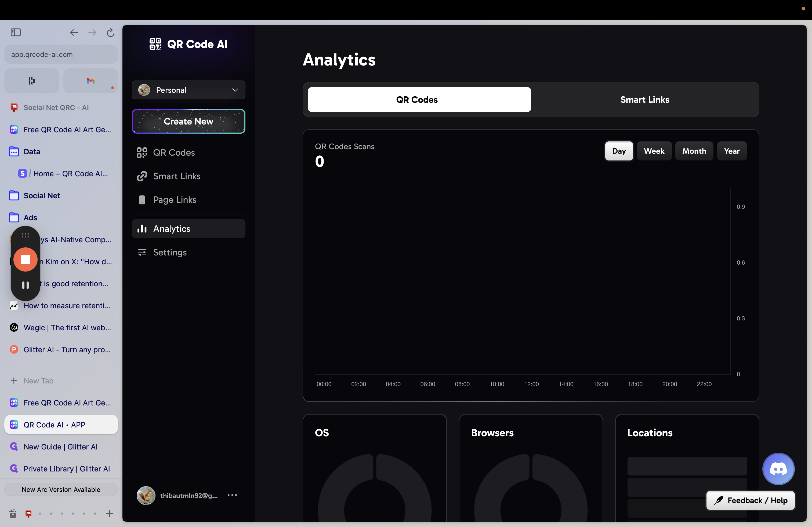The image size is (812, 527).
Task: Open the Wegic AI web tab
Action: click(61, 328)
